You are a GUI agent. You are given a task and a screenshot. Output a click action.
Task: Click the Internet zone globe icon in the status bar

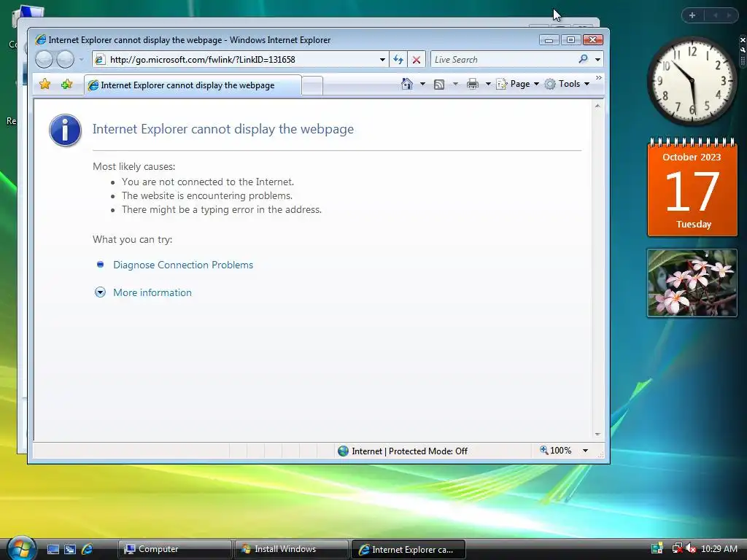click(x=343, y=451)
